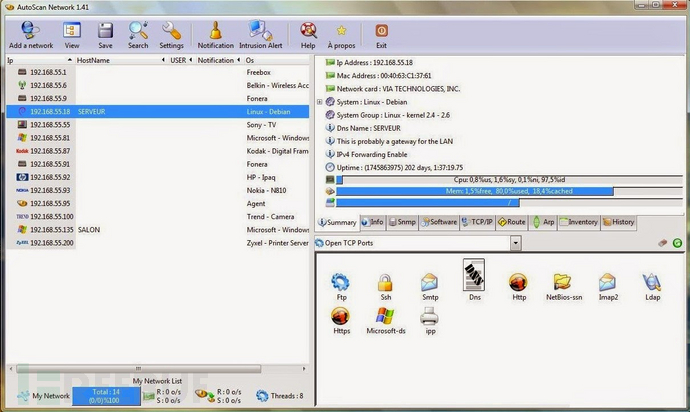Click the Os column header
The height and width of the screenshot is (412, 690).
pyautogui.click(x=276, y=60)
